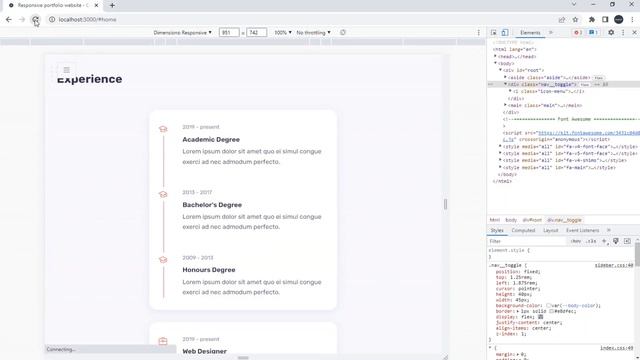Expand the head element node
This screenshot has height=360, width=640.
click(x=496, y=56)
